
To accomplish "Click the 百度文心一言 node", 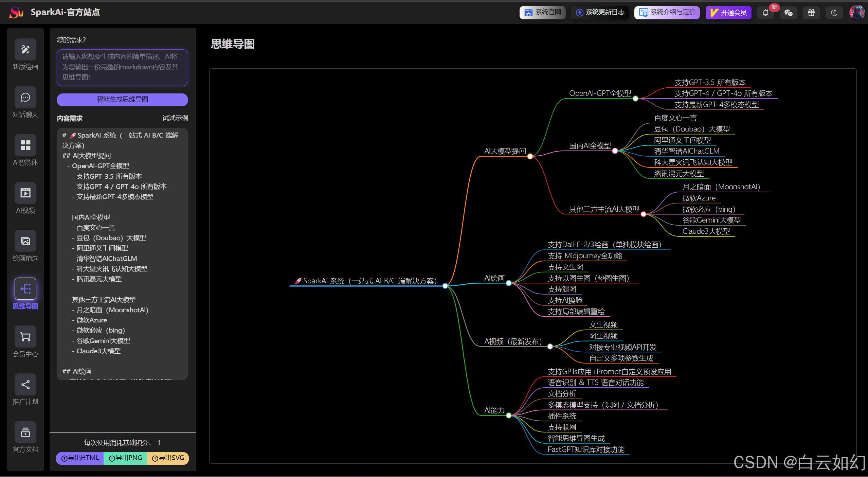I will click(x=675, y=118).
